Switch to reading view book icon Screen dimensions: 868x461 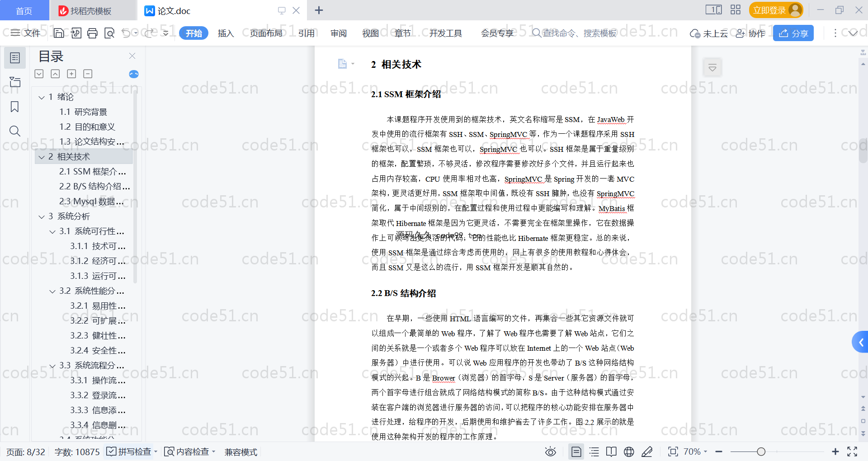click(x=611, y=452)
